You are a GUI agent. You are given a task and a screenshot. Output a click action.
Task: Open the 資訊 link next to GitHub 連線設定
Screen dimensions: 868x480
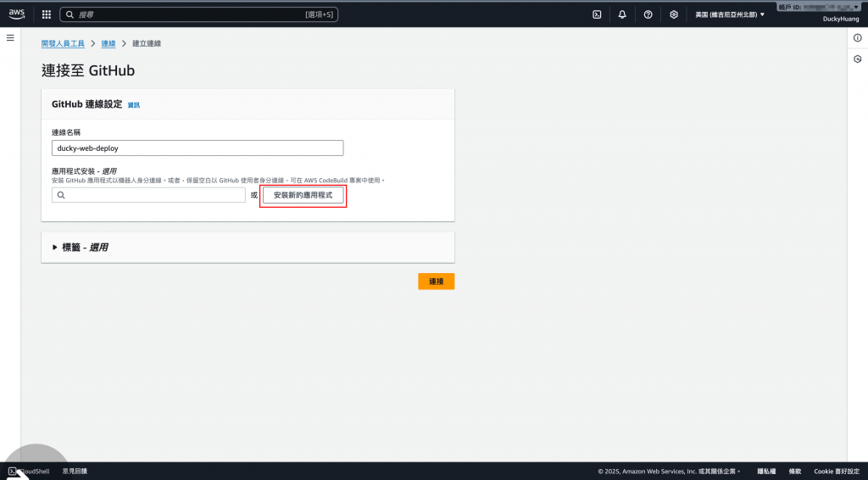click(134, 105)
